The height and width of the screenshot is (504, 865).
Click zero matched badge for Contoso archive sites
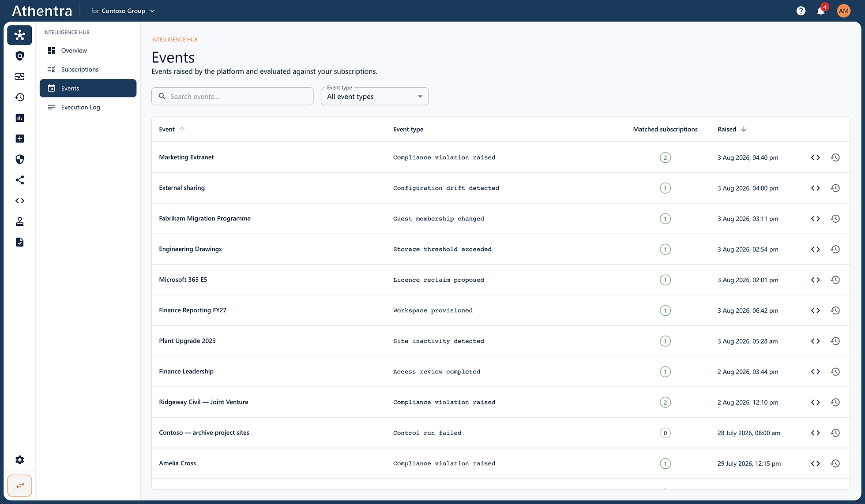coord(665,433)
